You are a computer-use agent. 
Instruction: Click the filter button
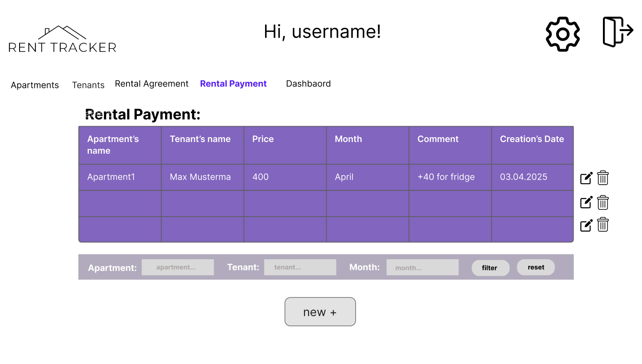pyautogui.click(x=490, y=268)
